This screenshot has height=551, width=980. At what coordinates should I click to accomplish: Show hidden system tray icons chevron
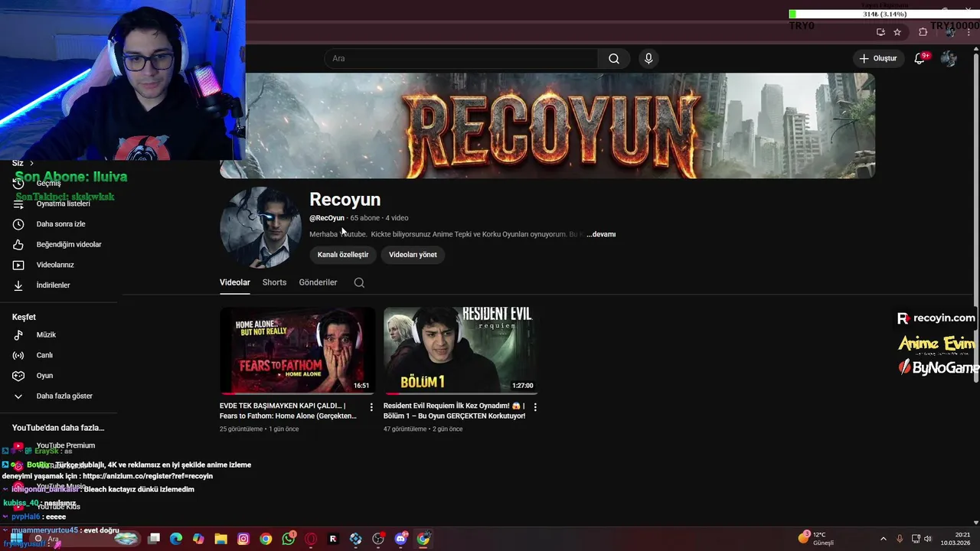click(883, 539)
